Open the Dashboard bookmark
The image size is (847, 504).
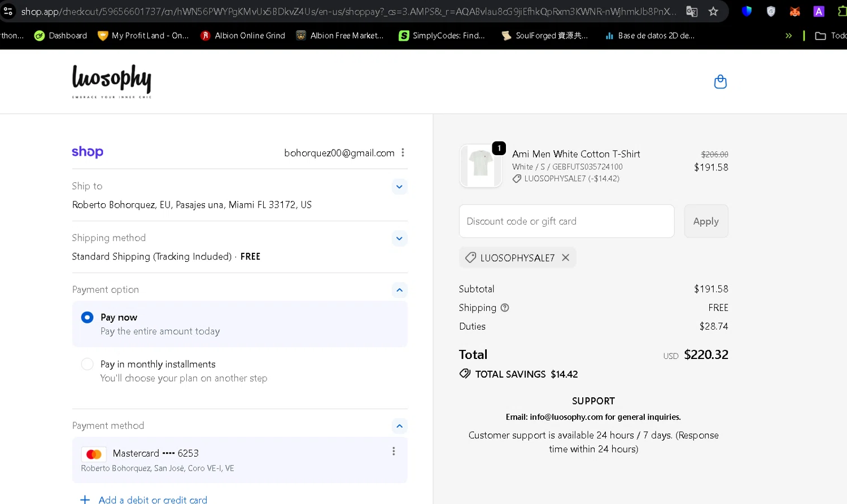(x=60, y=36)
